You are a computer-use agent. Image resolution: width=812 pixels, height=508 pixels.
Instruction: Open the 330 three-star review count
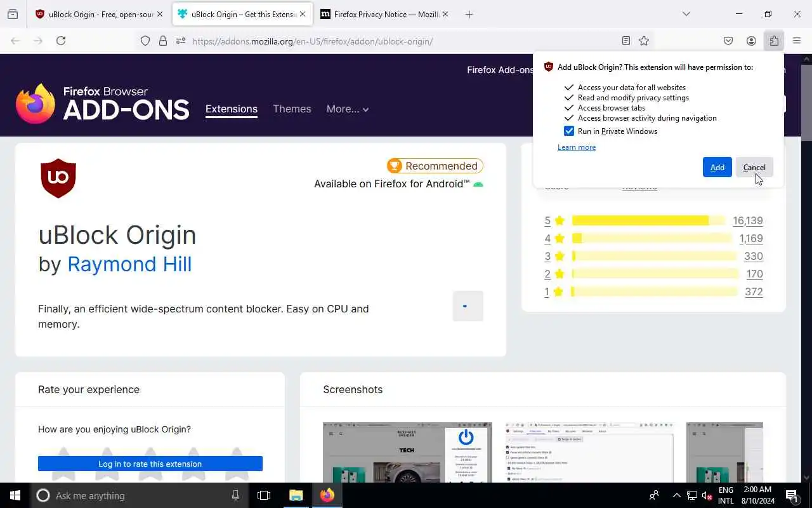pos(754,256)
